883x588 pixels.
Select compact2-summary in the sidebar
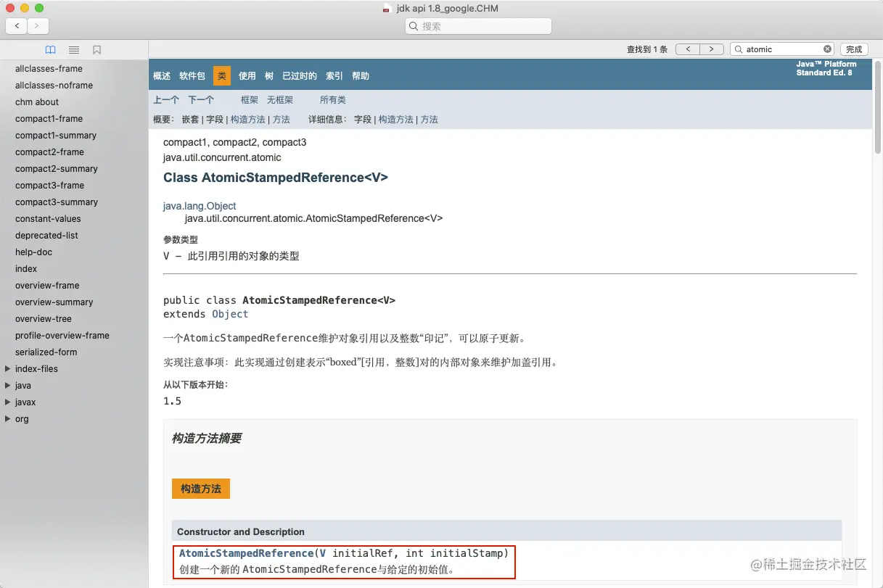57,169
